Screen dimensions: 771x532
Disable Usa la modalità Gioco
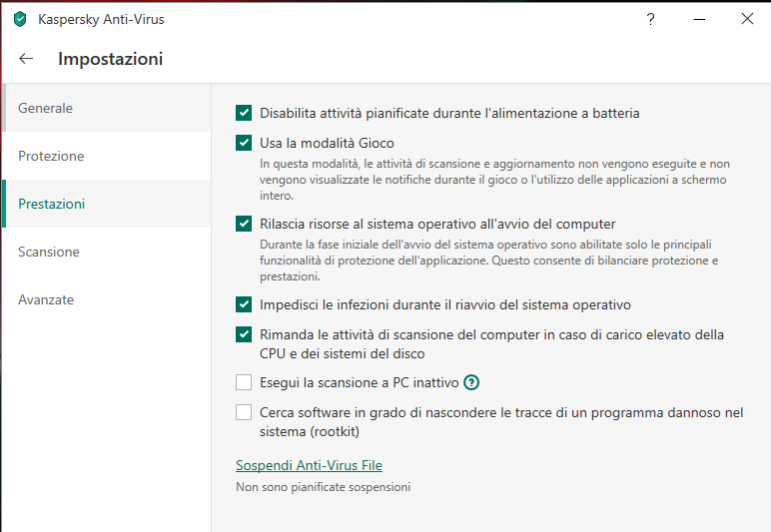(x=244, y=143)
